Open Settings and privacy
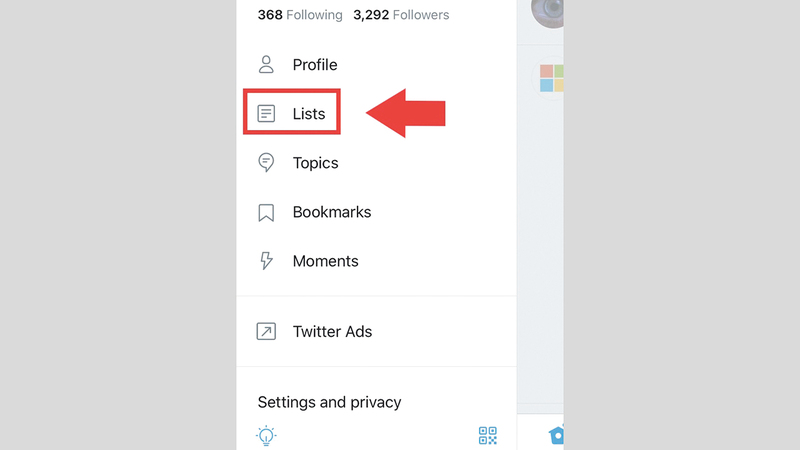The image size is (800, 450). pos(329,402)
